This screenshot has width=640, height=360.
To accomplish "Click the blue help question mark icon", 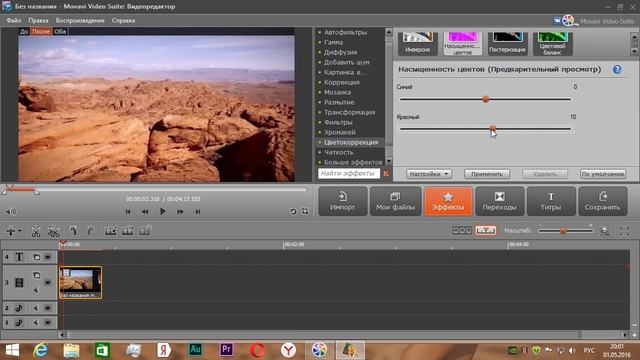I will tap(617, 69).
